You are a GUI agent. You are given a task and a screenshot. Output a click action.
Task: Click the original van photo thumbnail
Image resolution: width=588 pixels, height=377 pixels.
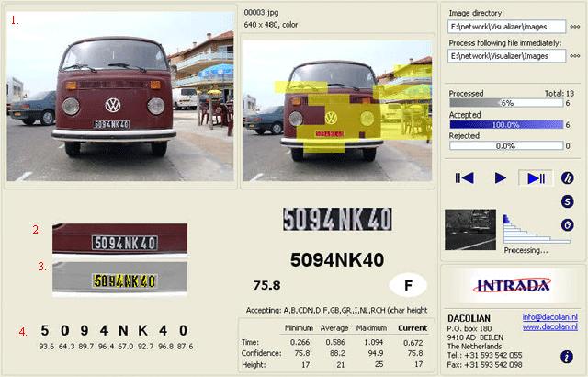pos(120,97)
